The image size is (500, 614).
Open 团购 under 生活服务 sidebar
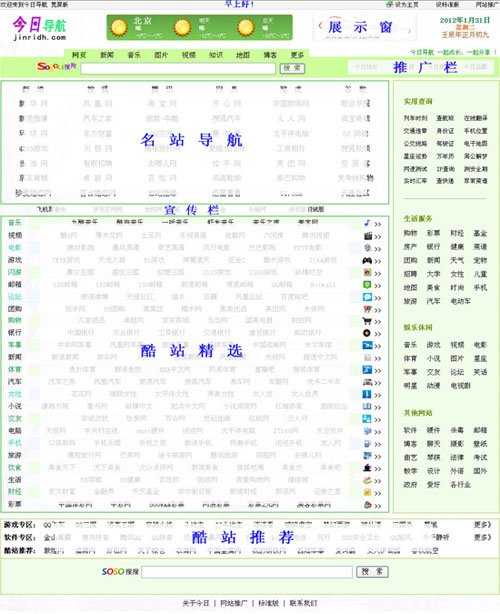click(410, 260)
